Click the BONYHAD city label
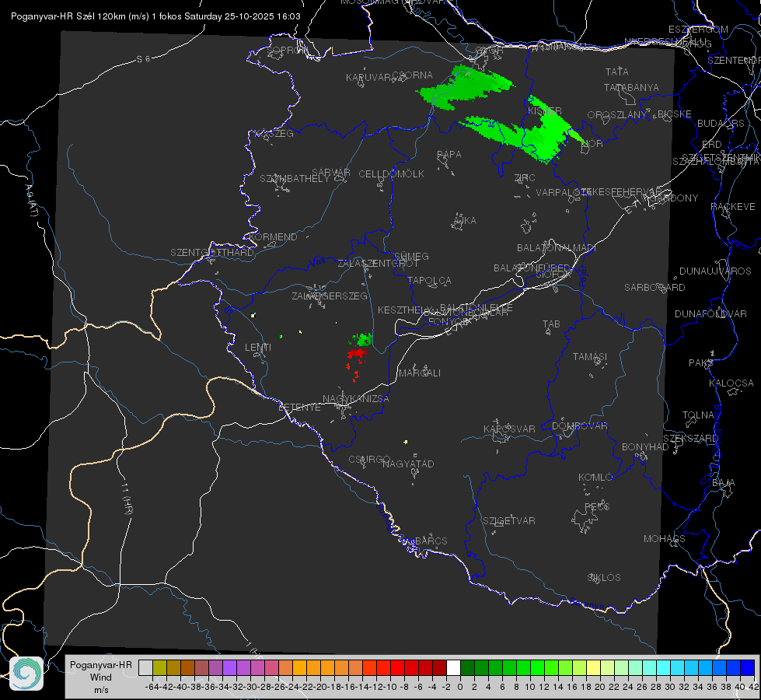The height and width of the screenshot is (700, 761). point(645,447)
